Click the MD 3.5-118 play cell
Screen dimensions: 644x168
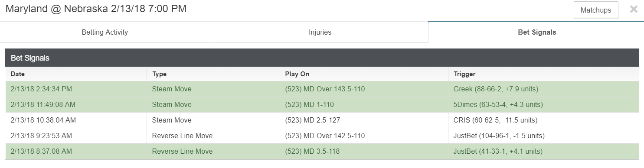[x=364, y=152]
